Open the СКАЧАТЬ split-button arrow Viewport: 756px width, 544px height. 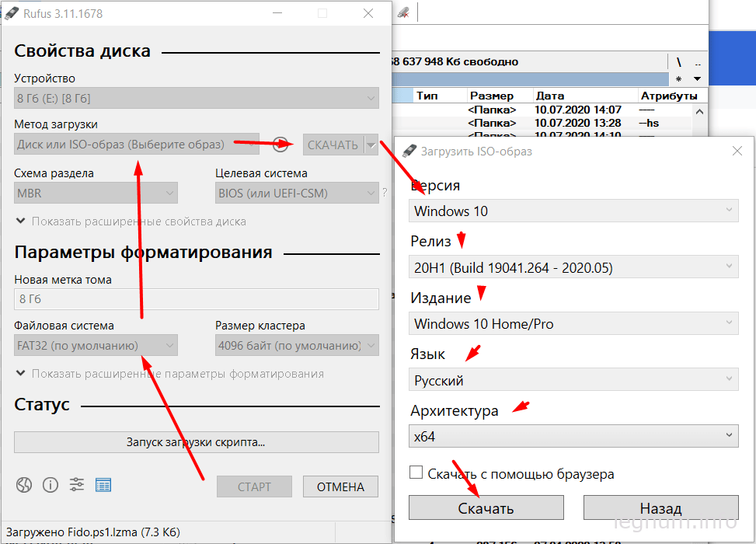click(x=371, y=145)
